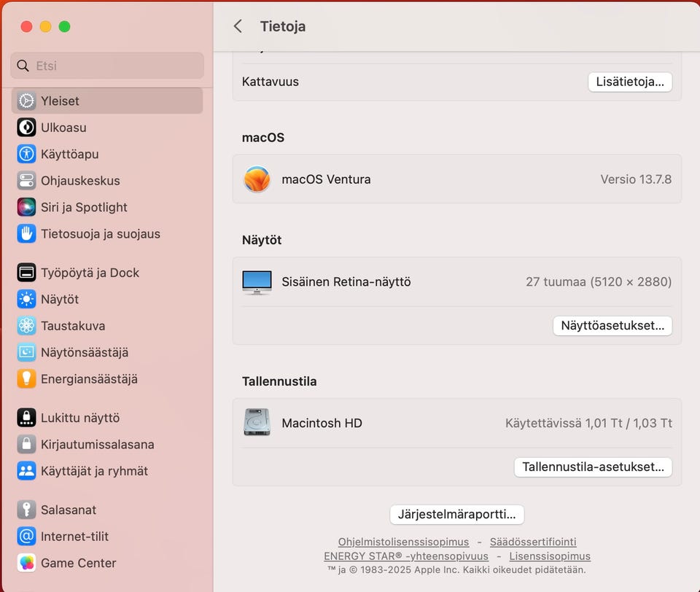Select Salasanat label in sidebar
This screenshot has width=700, height=592.
point(69,510)
